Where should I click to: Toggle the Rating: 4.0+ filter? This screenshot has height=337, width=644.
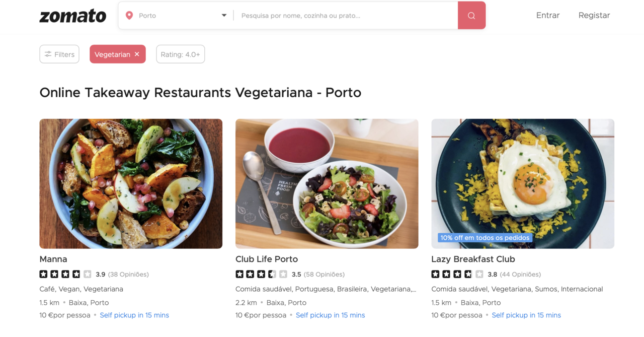point(180,54)
